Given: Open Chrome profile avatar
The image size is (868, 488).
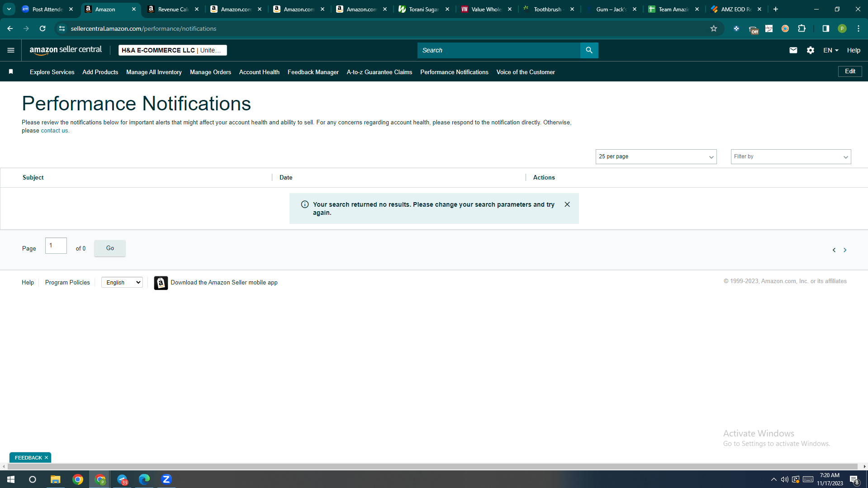Looking at the screenshot, I should click(x=842, y=28).
